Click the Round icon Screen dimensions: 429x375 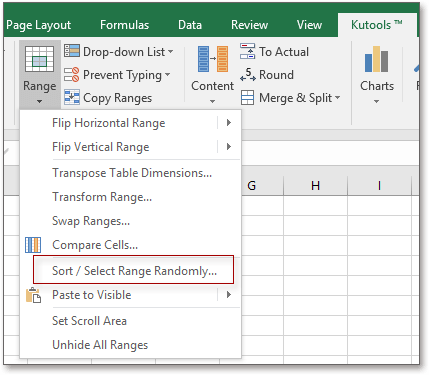pyautogui.click(x=248, y=74)
